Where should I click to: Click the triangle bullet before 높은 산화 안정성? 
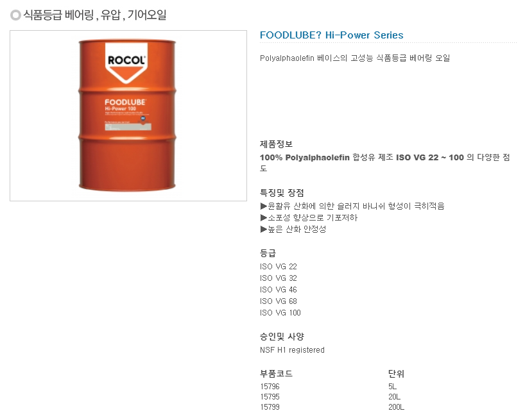coord(264,229)
